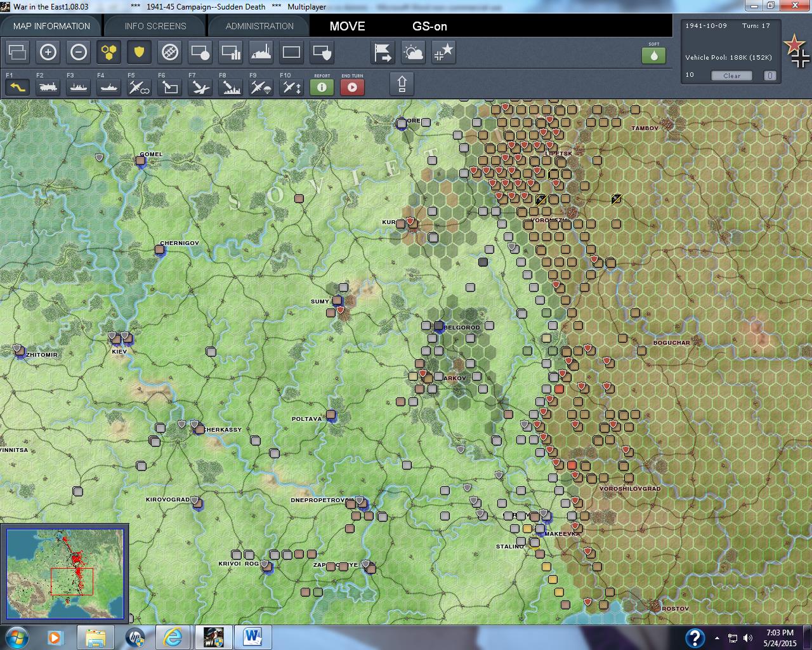Image resolution: width=812 pixels, height=650 pixels.
Task: Open the weather display icon
Action: (413, 52)
